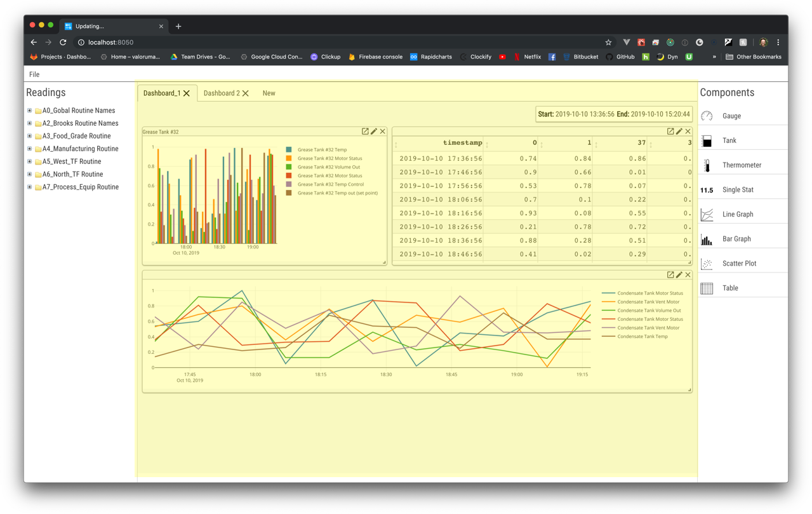Expand the A0_Gobal Routine Names folder

(29, 111)
